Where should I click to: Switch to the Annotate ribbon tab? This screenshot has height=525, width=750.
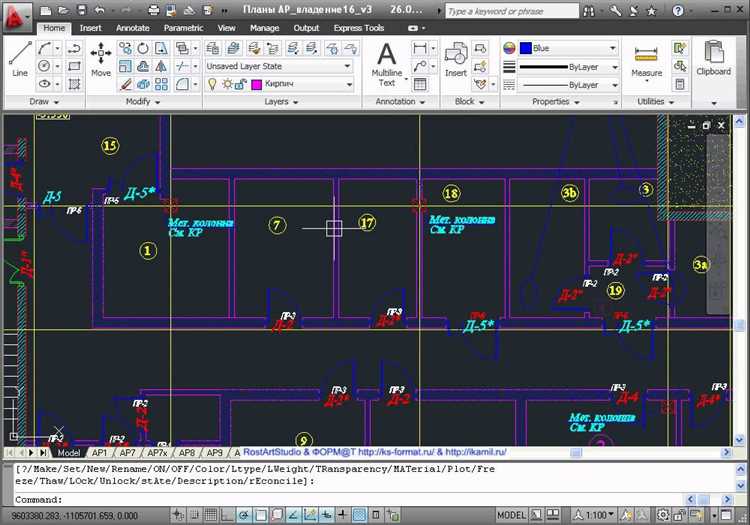(x=134, y=28)
